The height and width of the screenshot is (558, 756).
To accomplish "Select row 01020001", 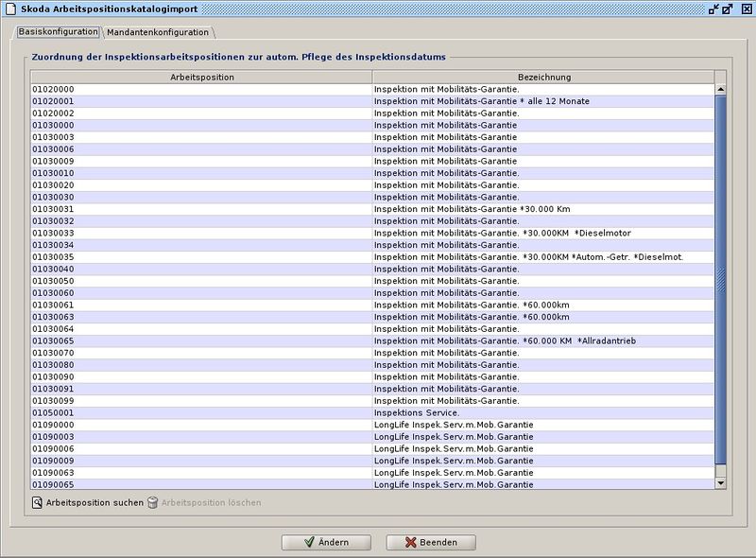I will [x=372, y=101].
